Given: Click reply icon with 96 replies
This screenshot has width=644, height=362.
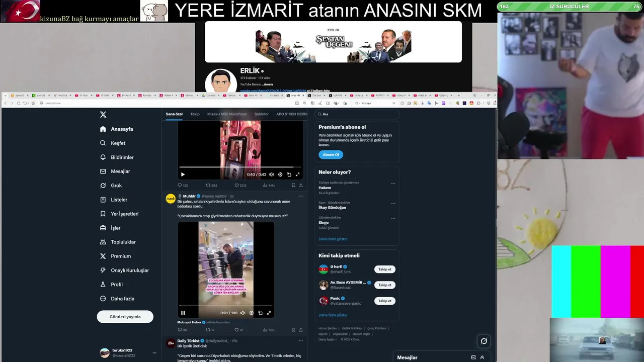Looking at the screenshot, I should pos(180,330).
